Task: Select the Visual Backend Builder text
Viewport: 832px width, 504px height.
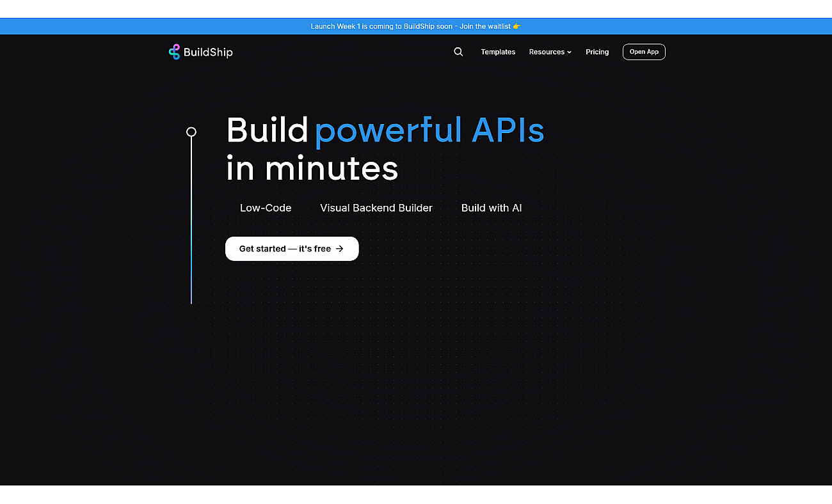Action: (x=376, y=208)
